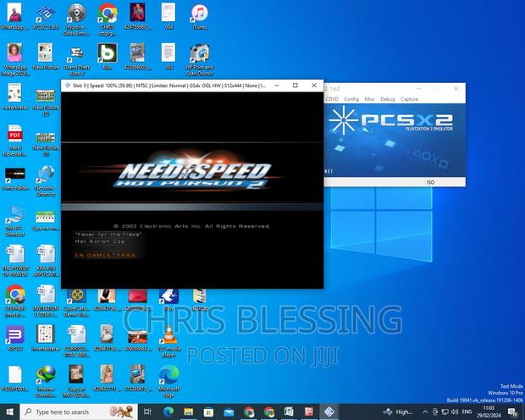Open the invertebrates image file
525x420 pixels.
tap(46, 338)
